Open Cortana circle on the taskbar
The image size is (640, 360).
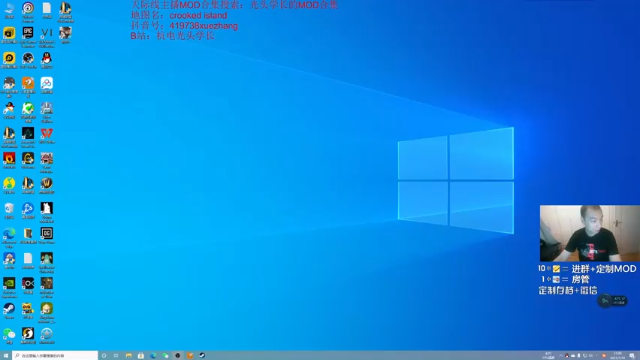(x=104, y=356)
